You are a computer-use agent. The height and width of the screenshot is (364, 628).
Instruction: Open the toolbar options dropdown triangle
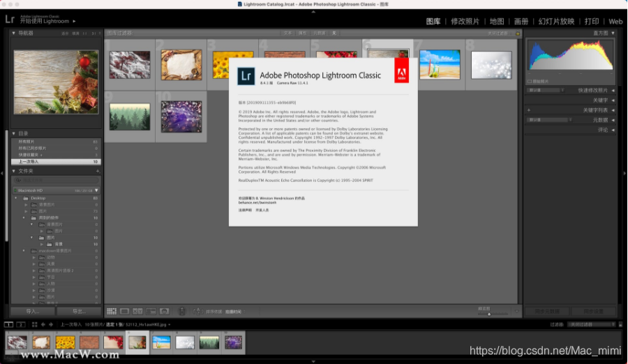(x=516, y=311)
